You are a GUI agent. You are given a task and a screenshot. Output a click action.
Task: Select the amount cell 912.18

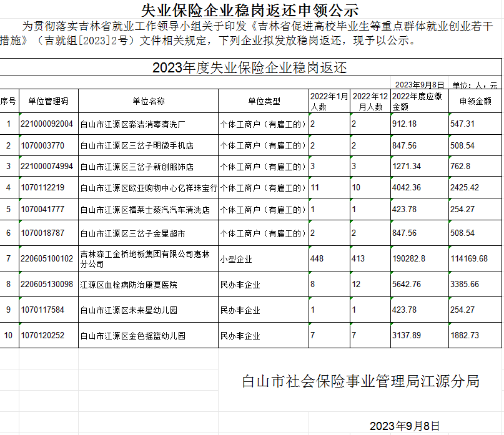[420, 124]
